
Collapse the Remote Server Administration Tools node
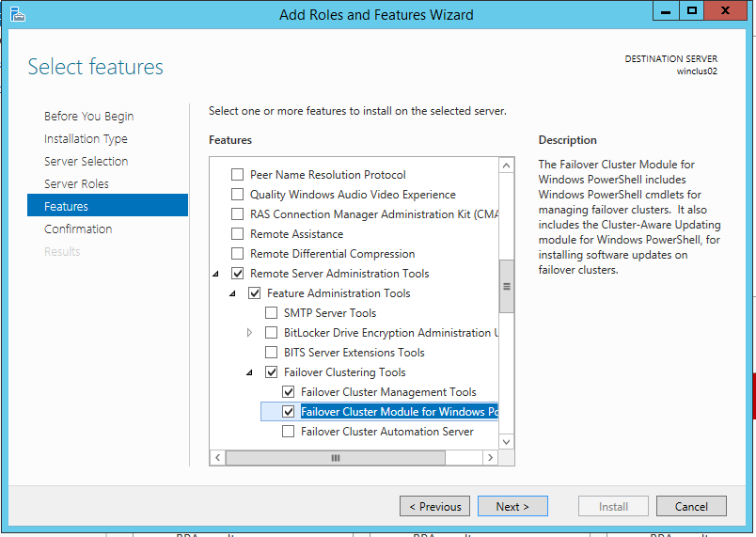point(215,274)
